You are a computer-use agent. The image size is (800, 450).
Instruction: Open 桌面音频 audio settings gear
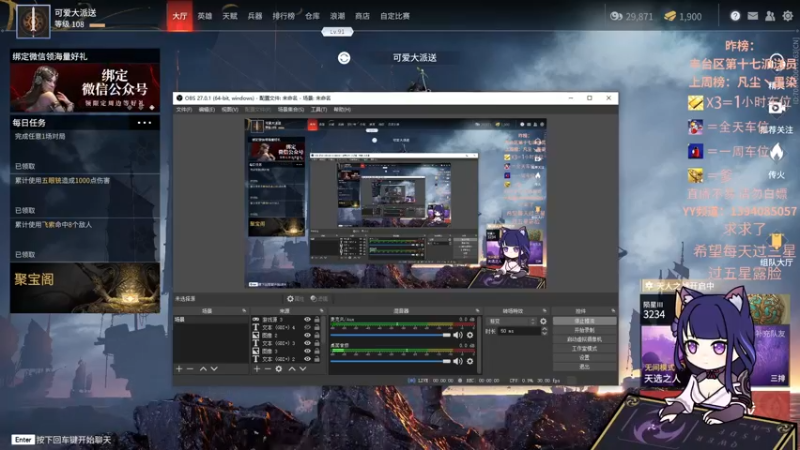[470, 361]
